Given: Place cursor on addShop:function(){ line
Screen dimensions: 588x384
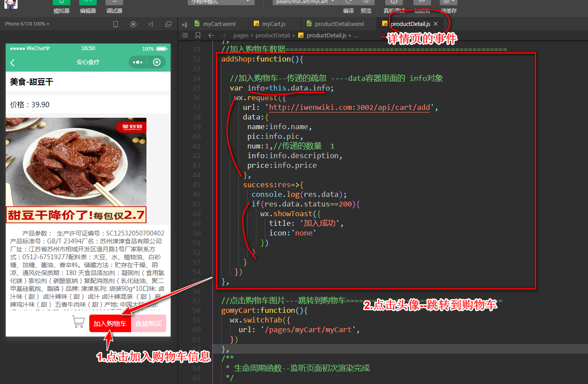Looking at the screenshot, I should 263,59.
